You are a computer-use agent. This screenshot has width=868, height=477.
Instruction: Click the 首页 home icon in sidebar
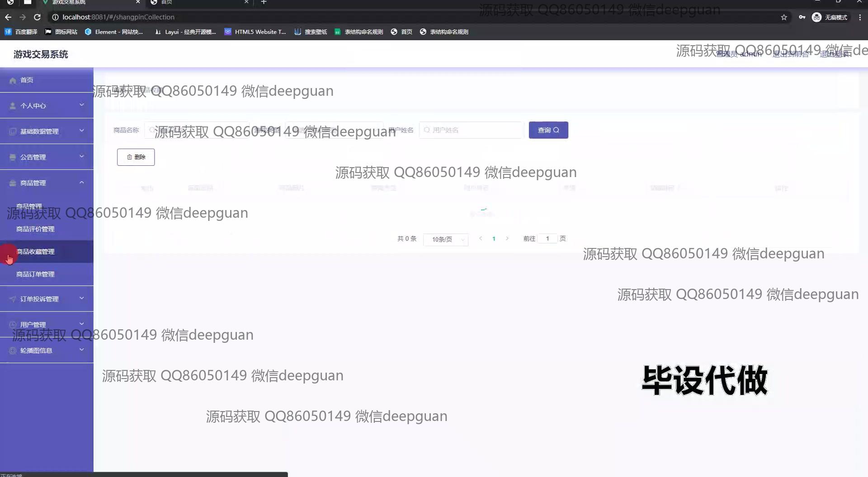tap(13, 80)
